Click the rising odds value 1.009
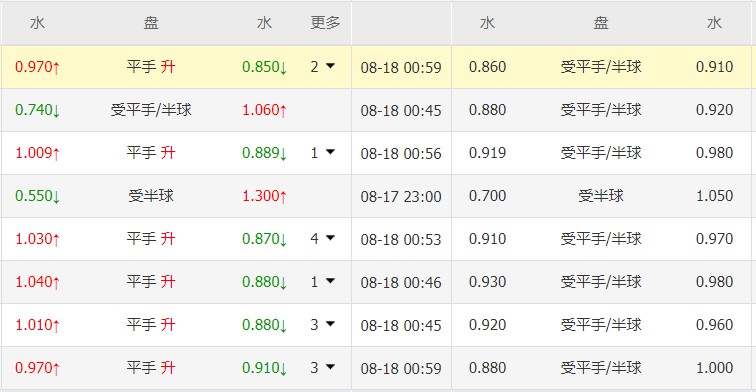 37,153
